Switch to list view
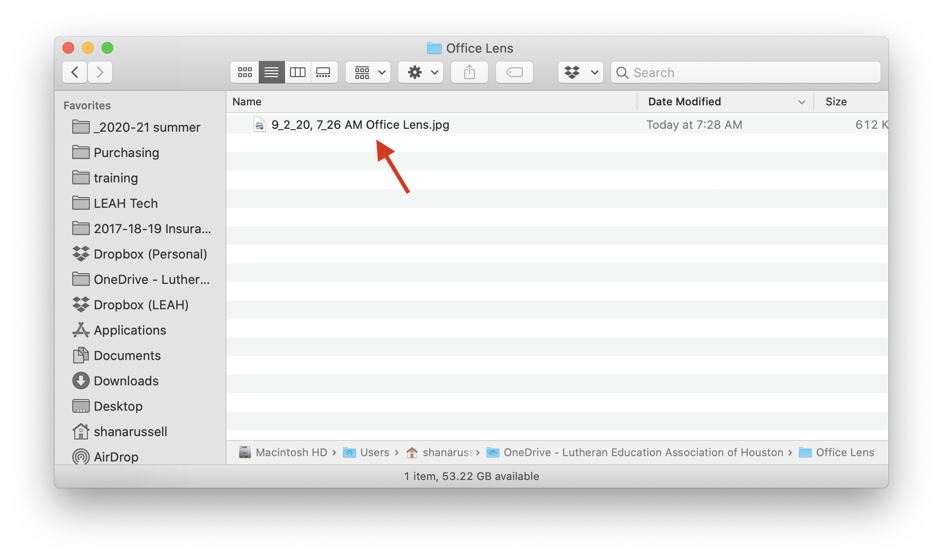The width and height of the screenshot is (943, 560). (271, 72)
